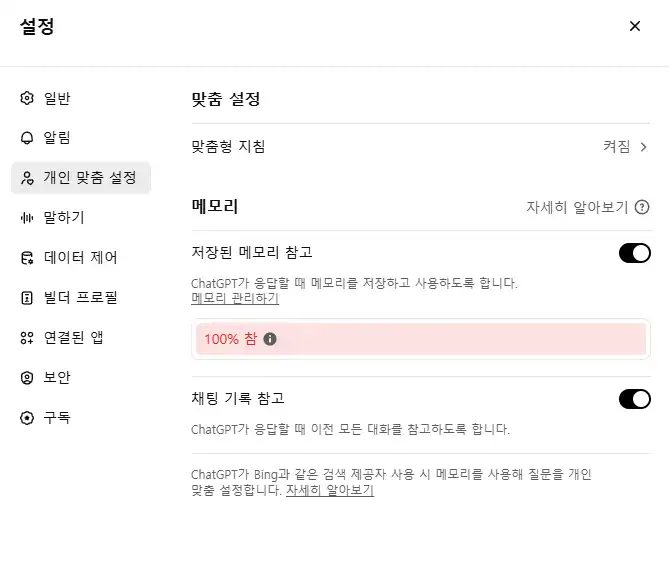Viewport: 669px width, 576px height.
Task: Click the Builder profile icon
Action: pyautogui.click(x=27, y=298)
